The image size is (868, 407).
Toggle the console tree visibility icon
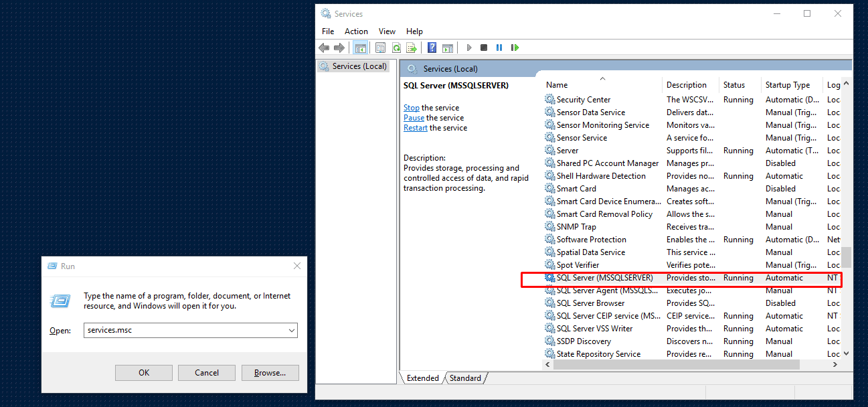pyautogui.click(x=360, y=48)
